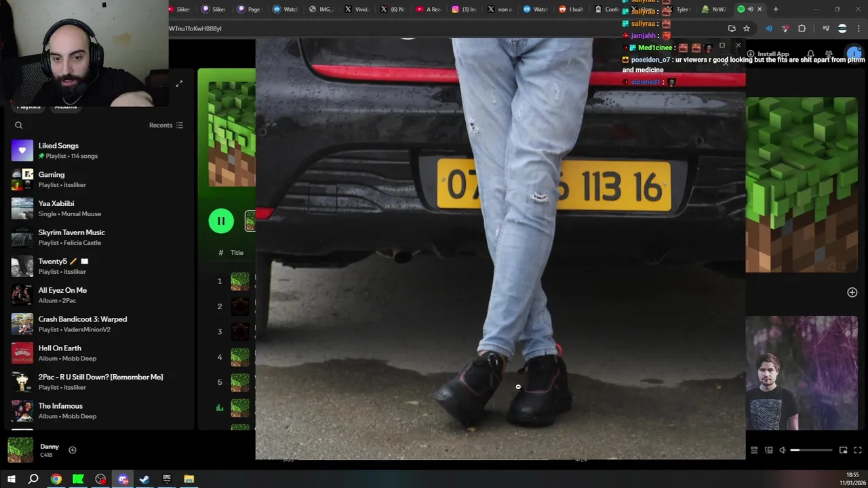Screen dimensions: 868x488
Task: Click the large Minecraft album art on right
Action: [802, 184]
